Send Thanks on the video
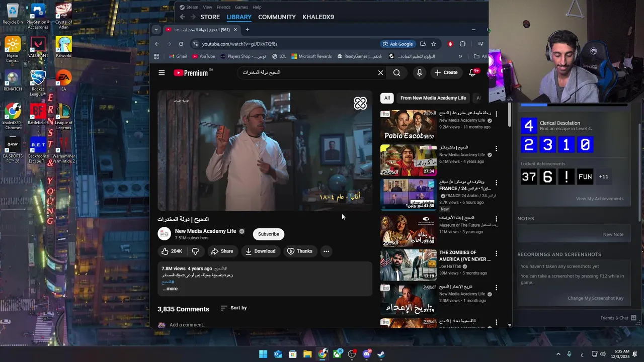Viewport: 644px width, 362px height. [299, 251]
